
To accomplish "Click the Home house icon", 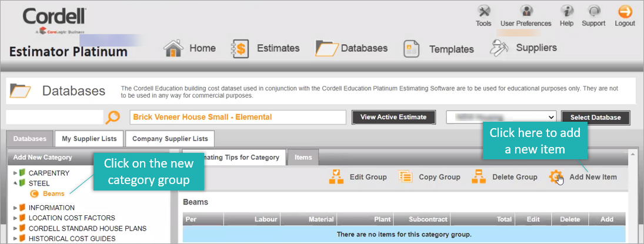I will coord(173,48).
